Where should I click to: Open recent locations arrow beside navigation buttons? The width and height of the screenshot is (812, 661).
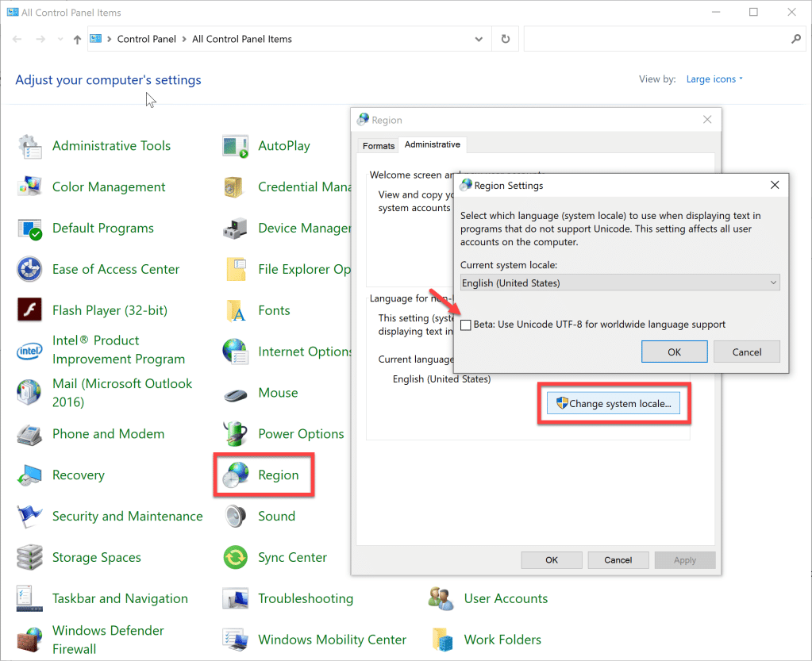[60, 40]
